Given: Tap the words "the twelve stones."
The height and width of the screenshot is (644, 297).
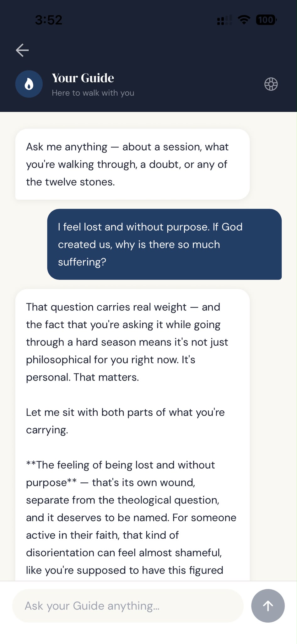Looking at the screenshot, I should coord(70,182).
